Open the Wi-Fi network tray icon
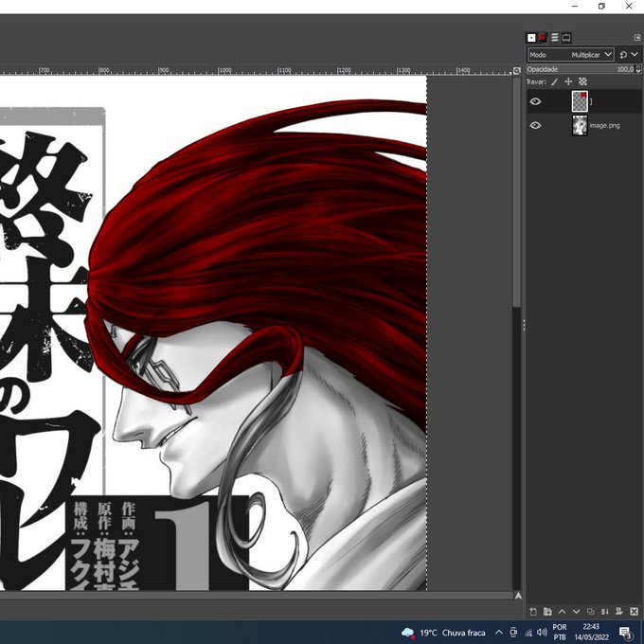 click(528, 633)
